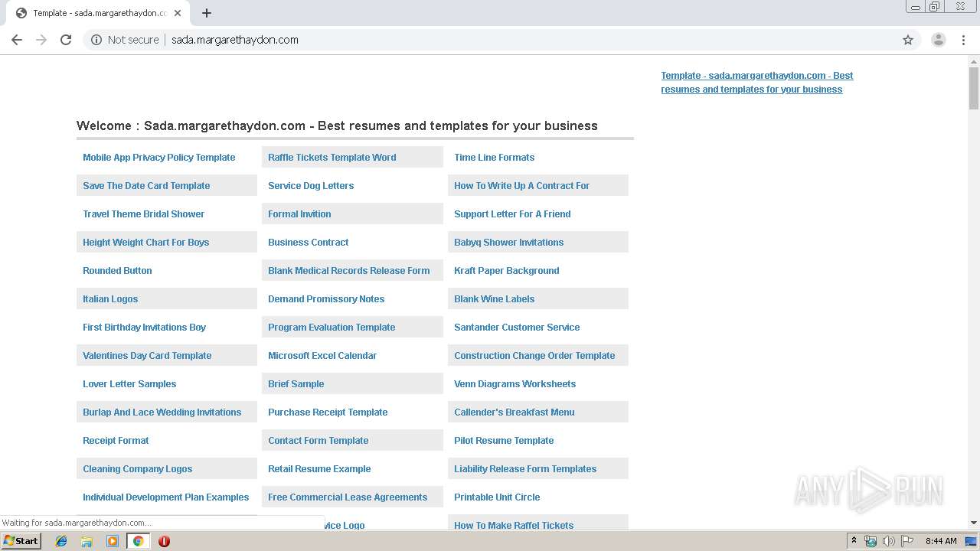This screenshot has height=551, width=980.
Task: Open Lover Letter Samples link
Action: click(129, 383)
